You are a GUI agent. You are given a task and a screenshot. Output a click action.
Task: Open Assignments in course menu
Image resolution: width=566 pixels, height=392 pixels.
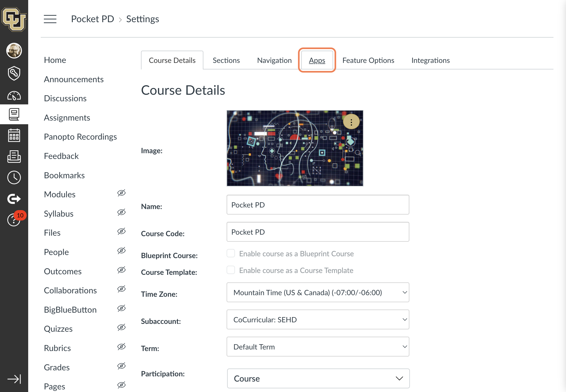pos(67,118)
